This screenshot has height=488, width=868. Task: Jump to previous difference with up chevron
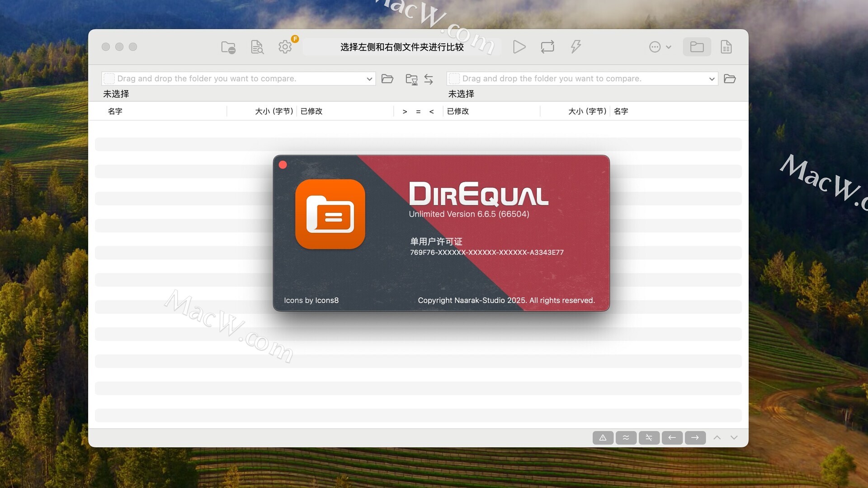point(717,437)
